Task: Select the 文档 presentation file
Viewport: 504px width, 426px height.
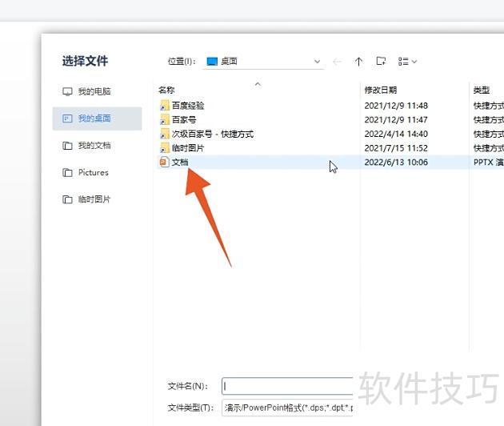Action: pos(180,163)
